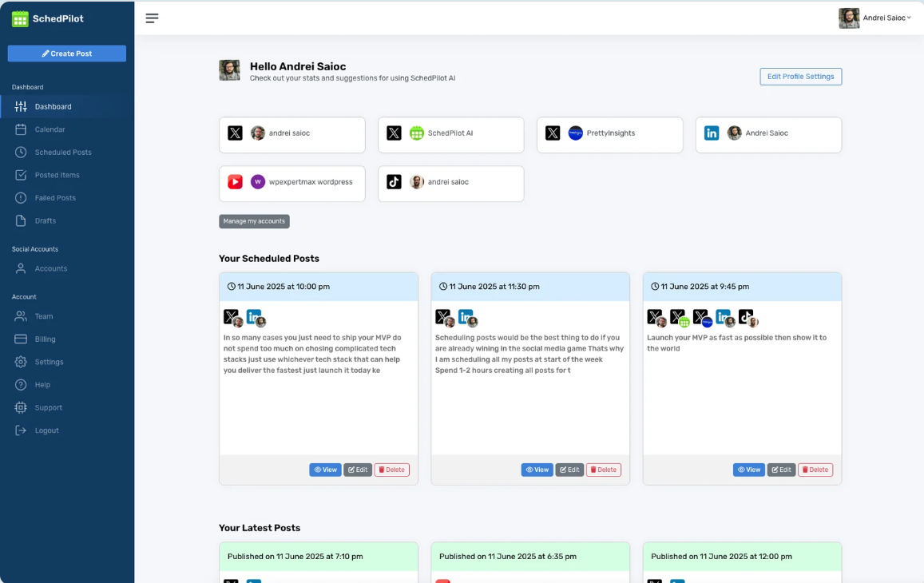Click Edit Profile Settings button
Viewport: 924px width, 583px height.
pos(800,77)
